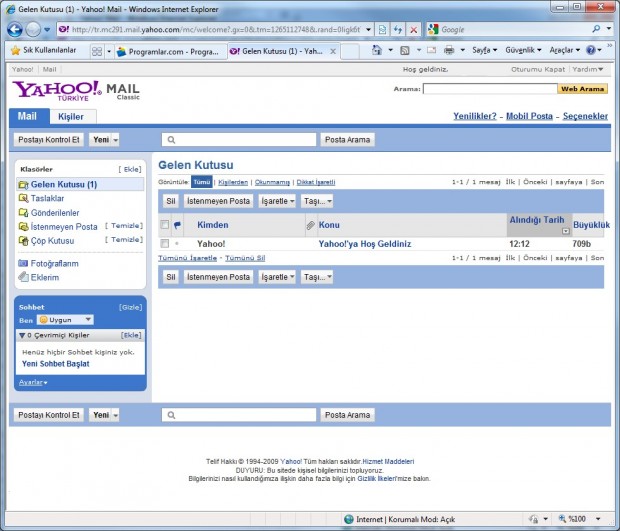Click the Refresh page icon
This screenshot has width=620, height=531.
click(x=398, y=30)
